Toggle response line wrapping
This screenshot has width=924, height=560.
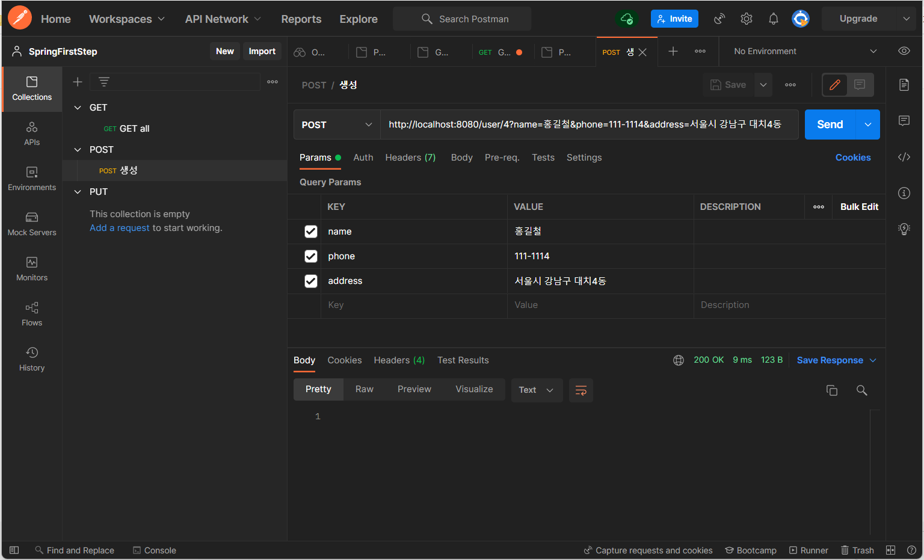point(581,390)
